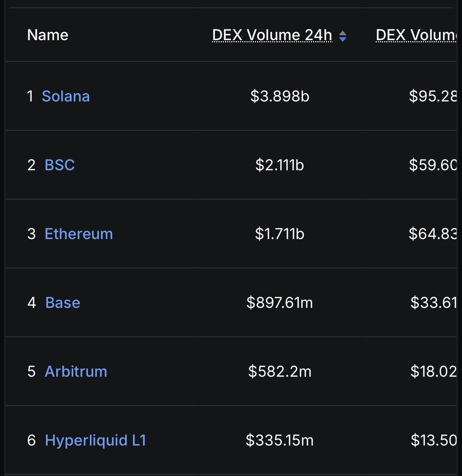
Task: Open the Base chain link
Action: click(63, 303)
